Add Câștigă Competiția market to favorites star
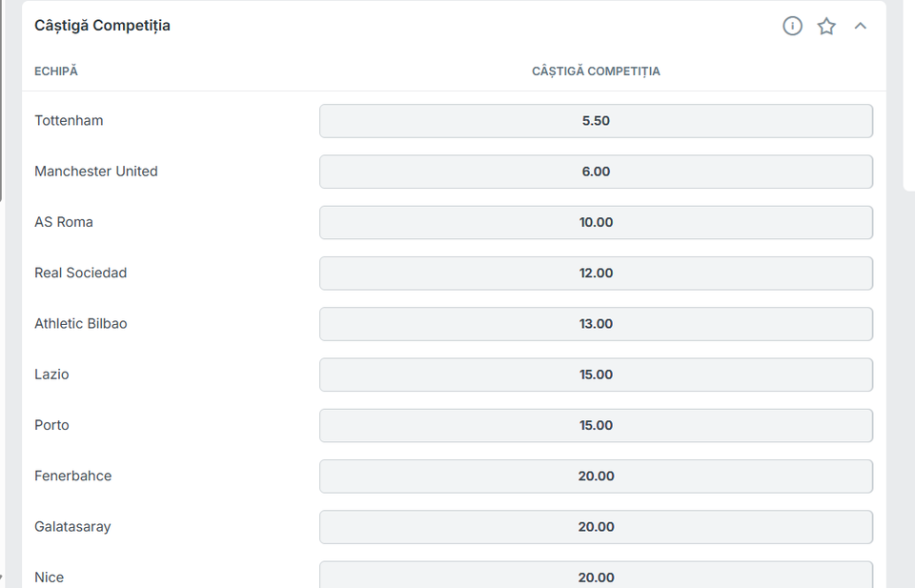Viewport: 915px width, 588px height. click(x=826, y=26)
